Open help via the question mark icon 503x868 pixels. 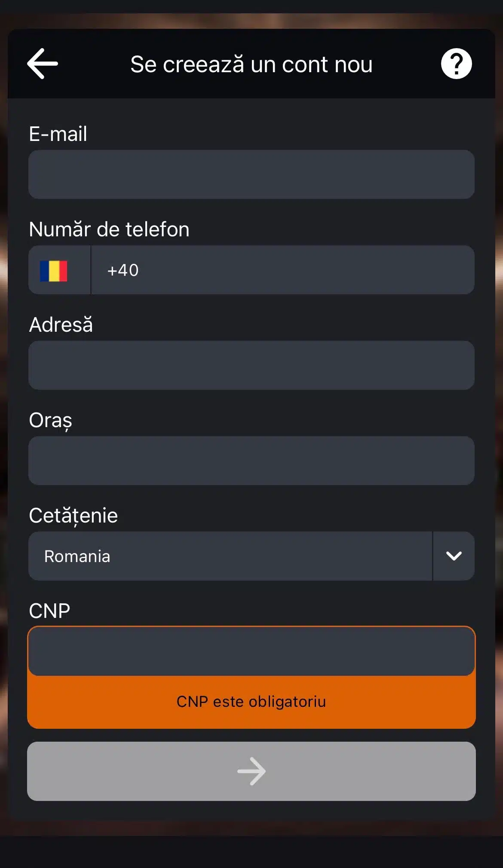[x=456, y=64]
